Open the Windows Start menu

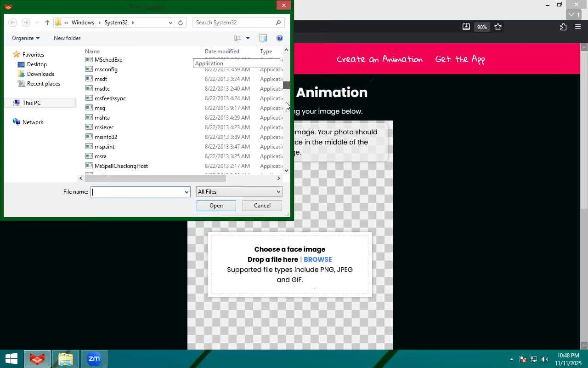tap(11, 359)
